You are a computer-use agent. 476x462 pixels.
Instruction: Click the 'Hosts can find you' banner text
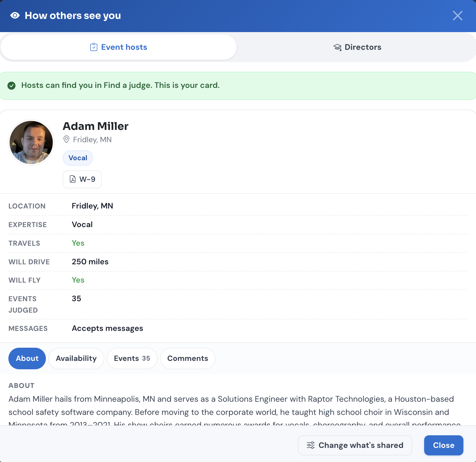(x=120, y=85)
